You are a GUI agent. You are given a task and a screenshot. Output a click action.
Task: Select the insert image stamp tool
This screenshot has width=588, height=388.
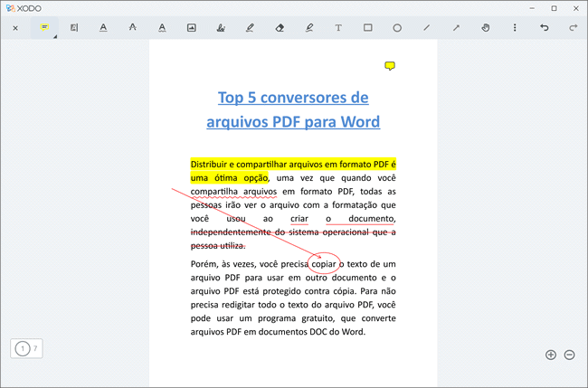point(192,28)
